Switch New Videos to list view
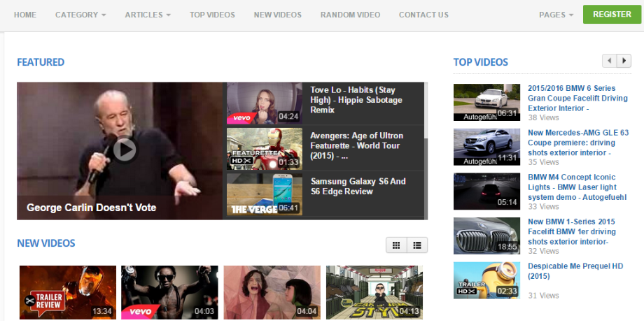The width and height of the screenshot is (644, 332). [417, 245]
